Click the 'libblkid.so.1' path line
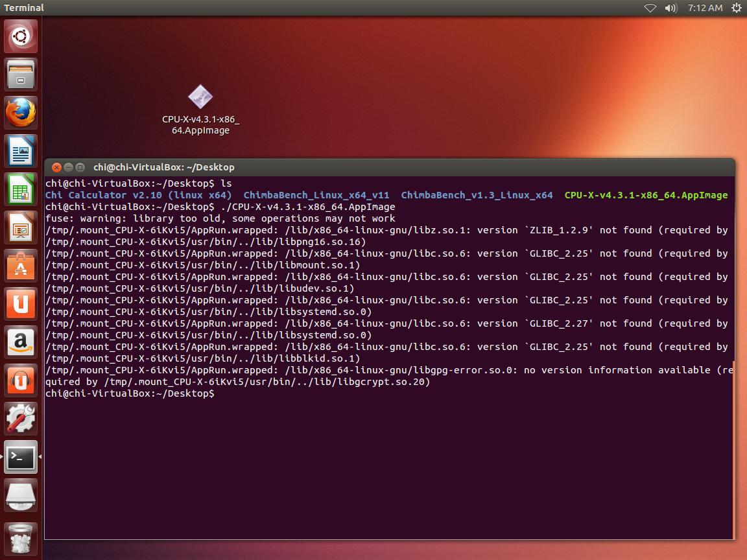The width and height of the screenshot is (747, 560). (x=202, y=358)
